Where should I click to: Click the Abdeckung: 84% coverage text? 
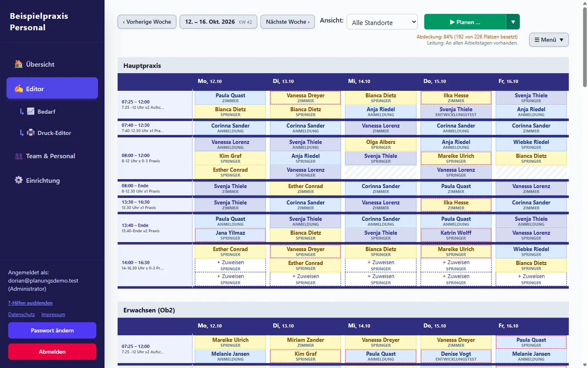467,37
